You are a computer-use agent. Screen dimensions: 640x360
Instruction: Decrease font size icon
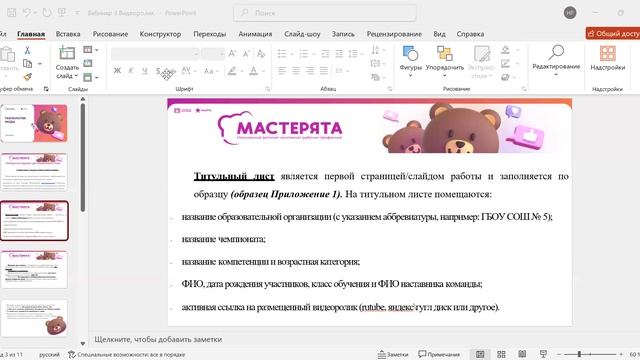pyautogui.click(x=247, y=53)
